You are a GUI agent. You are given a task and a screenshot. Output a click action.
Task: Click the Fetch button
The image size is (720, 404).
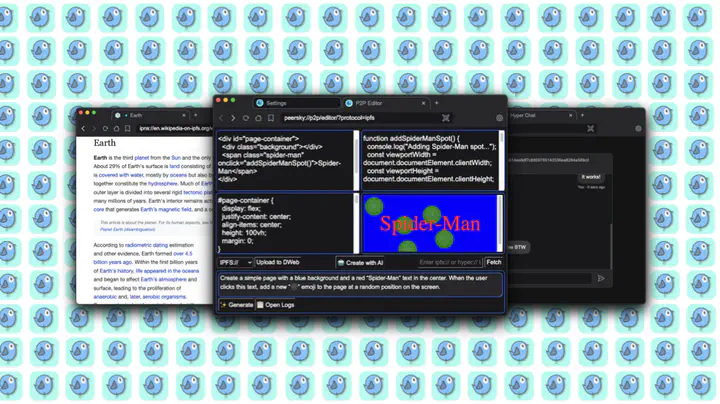493,262
